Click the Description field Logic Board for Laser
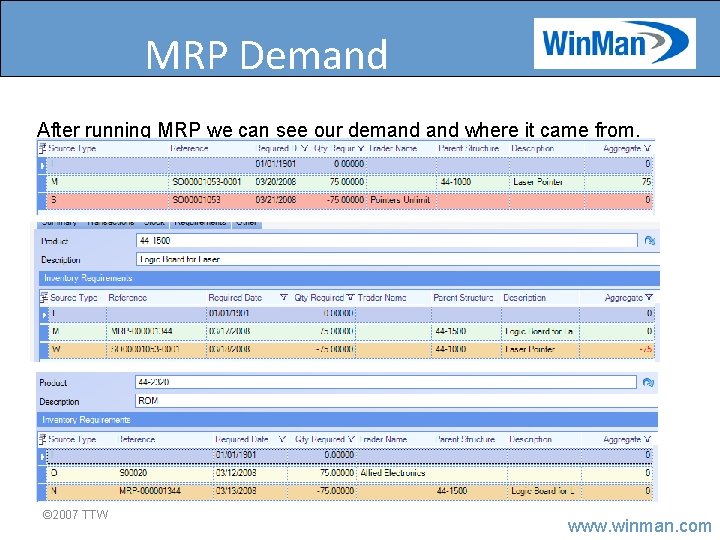Viewport: 720px width, 540px height. pyautogui.click(x=398, y=259)
